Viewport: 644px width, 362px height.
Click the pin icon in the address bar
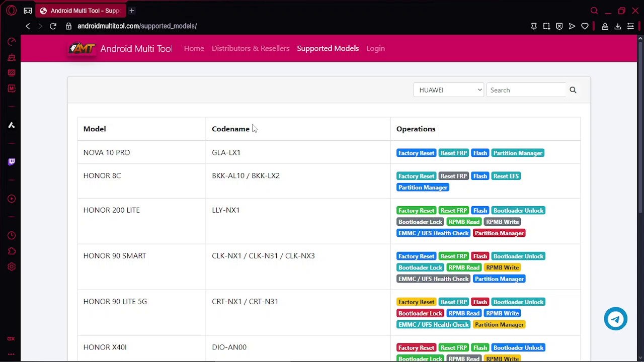(534, 26)
